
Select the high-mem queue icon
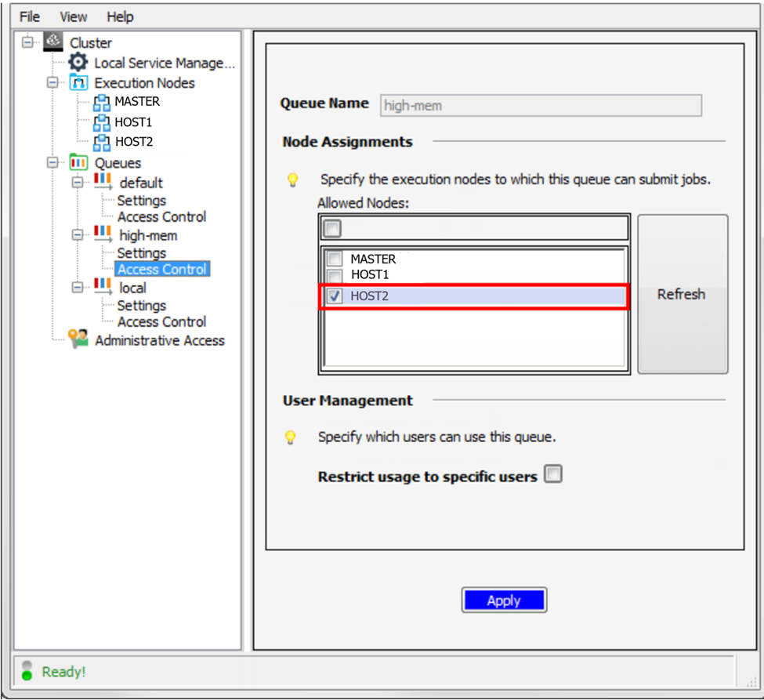[x=104, y=234]
